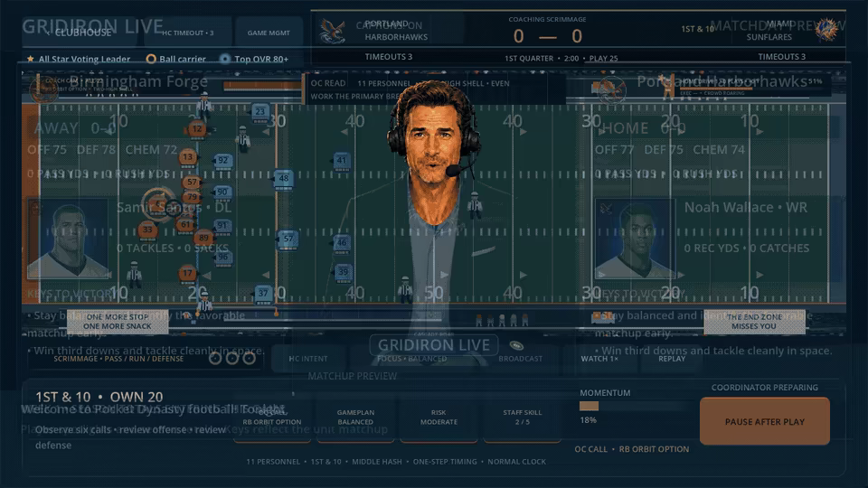This screenshot has width=868, height=488.
Task: Click the Ball carrier ring legend icon
Action: point(151,59)
